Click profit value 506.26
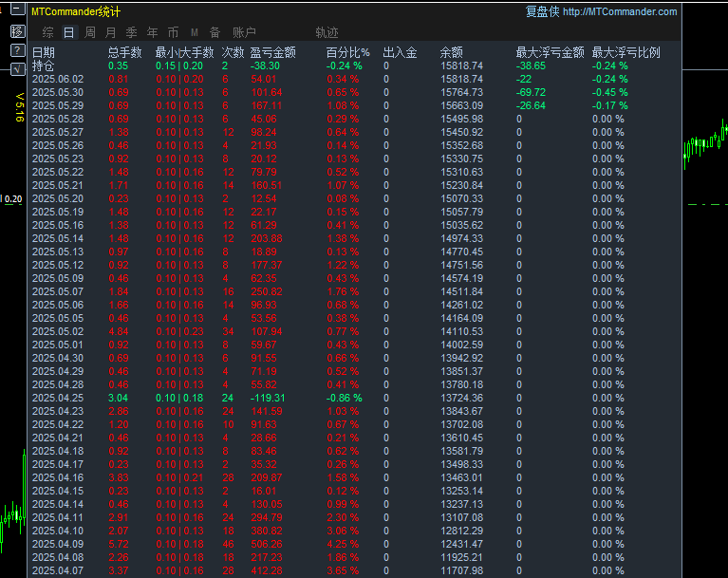 267,544
